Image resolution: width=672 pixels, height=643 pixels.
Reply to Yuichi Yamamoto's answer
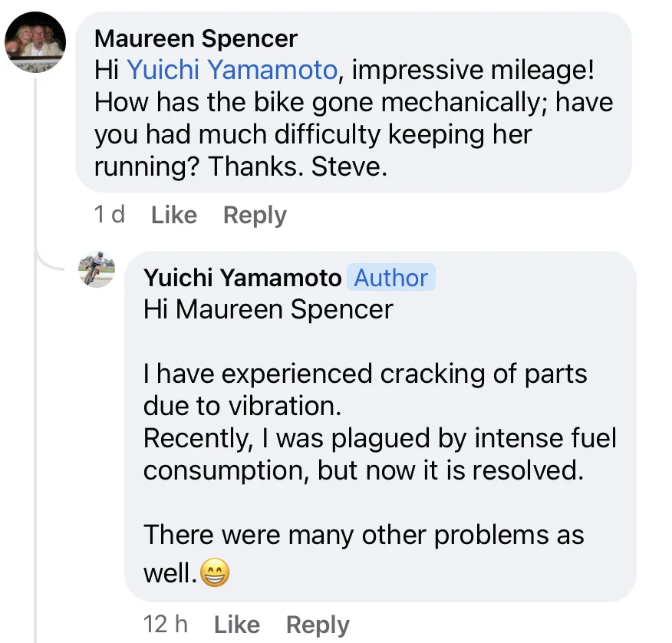[318, 625]
